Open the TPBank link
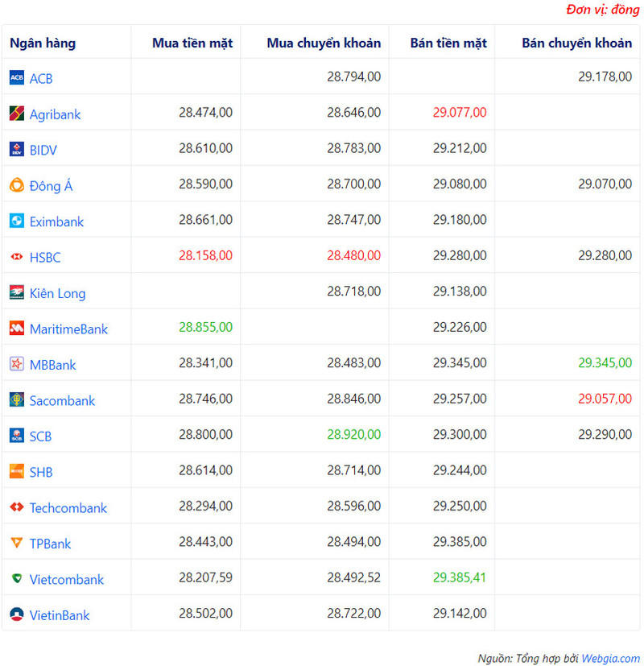 tap(50, 544)
